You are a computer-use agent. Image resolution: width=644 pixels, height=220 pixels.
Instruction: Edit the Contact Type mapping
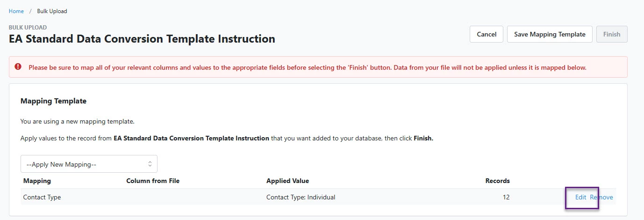580,197
